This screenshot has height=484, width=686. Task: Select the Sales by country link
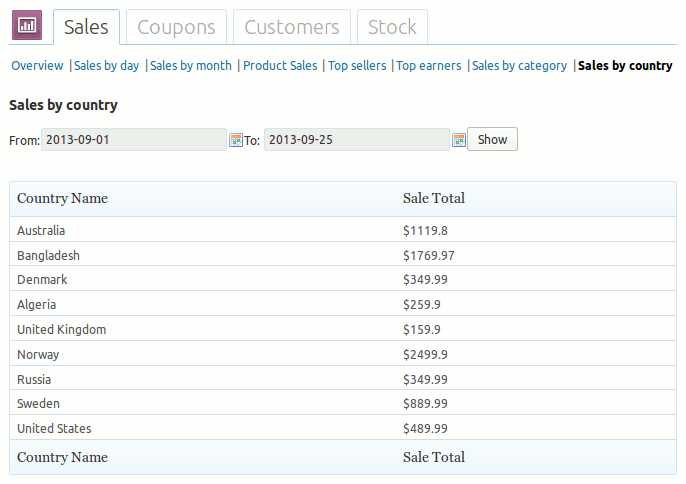tap(625, 66)
